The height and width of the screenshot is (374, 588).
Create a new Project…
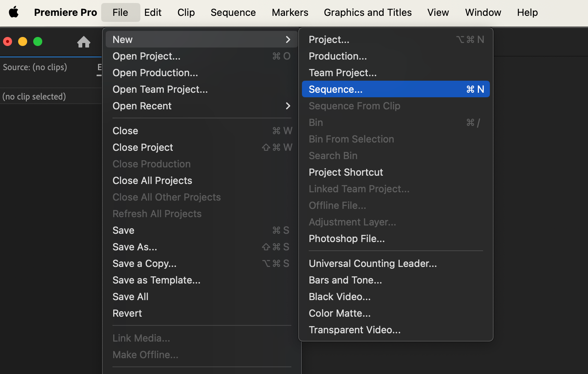point(396,39)
